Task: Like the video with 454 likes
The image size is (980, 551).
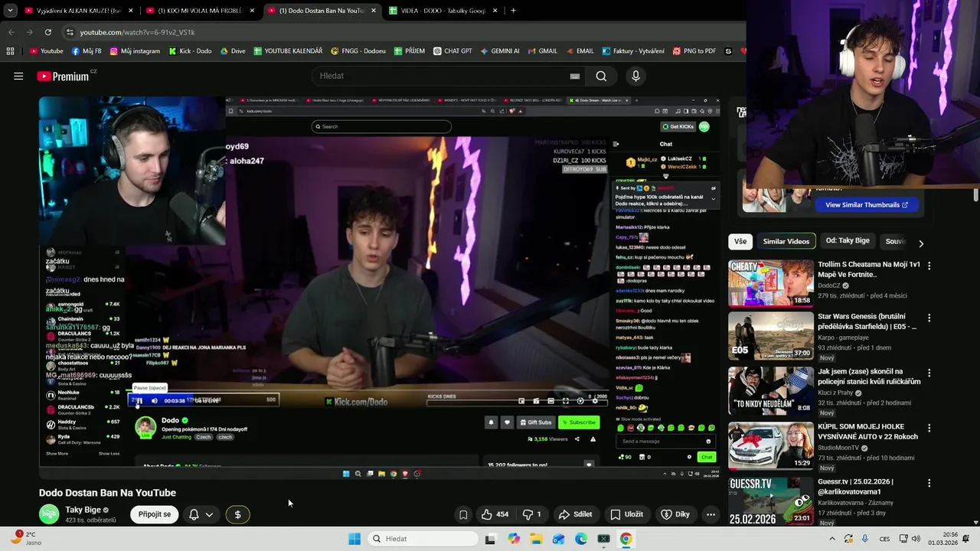Action: pos(495,514)
